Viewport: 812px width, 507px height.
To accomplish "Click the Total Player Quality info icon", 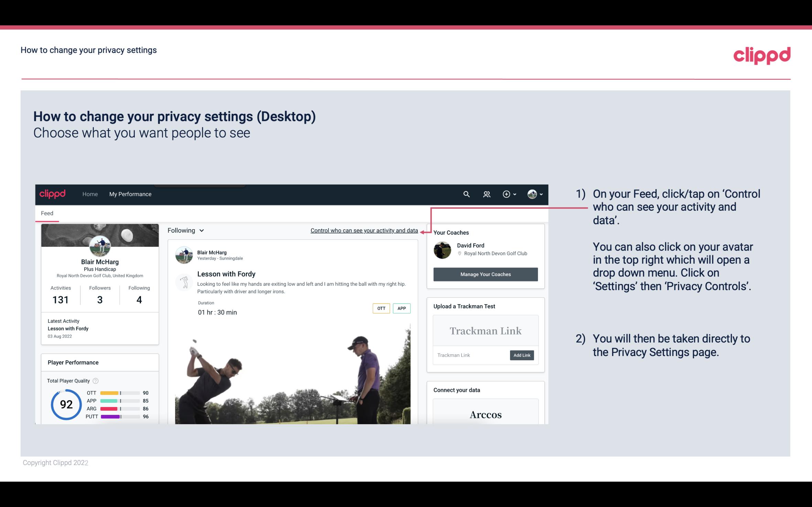I will click(x=95, y=380).
